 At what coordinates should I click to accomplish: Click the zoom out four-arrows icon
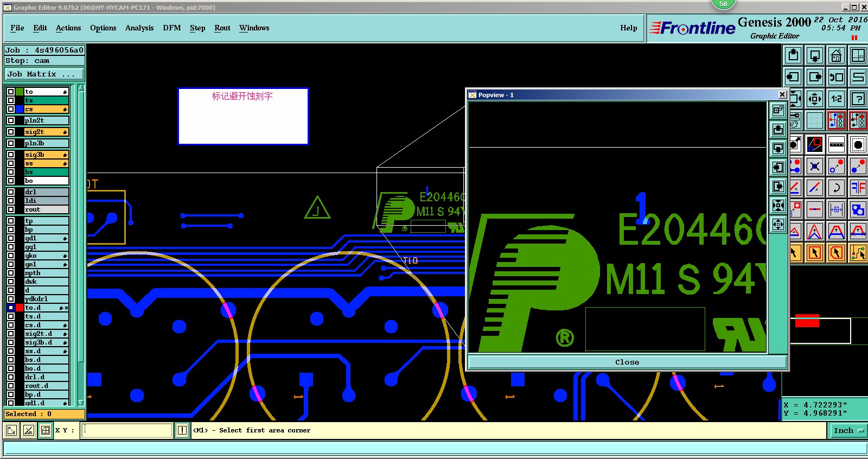point(815,99)
